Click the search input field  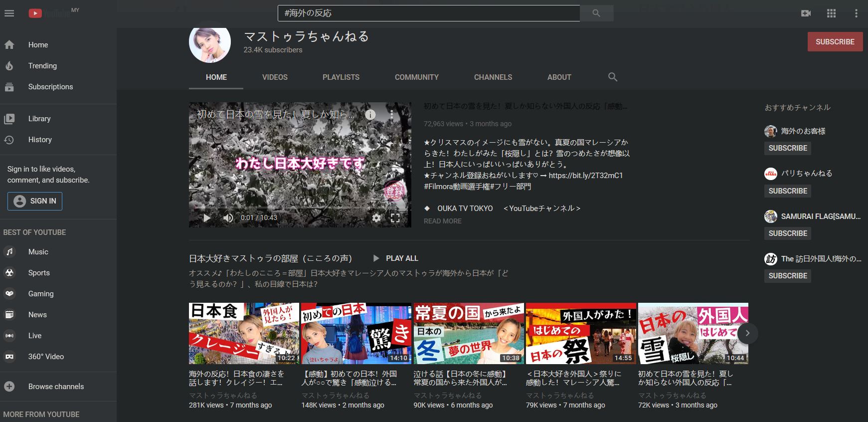pos(429,13)
